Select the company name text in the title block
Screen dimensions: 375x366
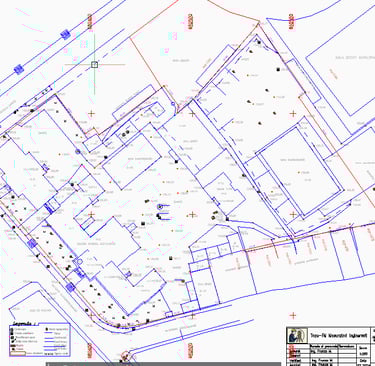[x=339, y=335]
